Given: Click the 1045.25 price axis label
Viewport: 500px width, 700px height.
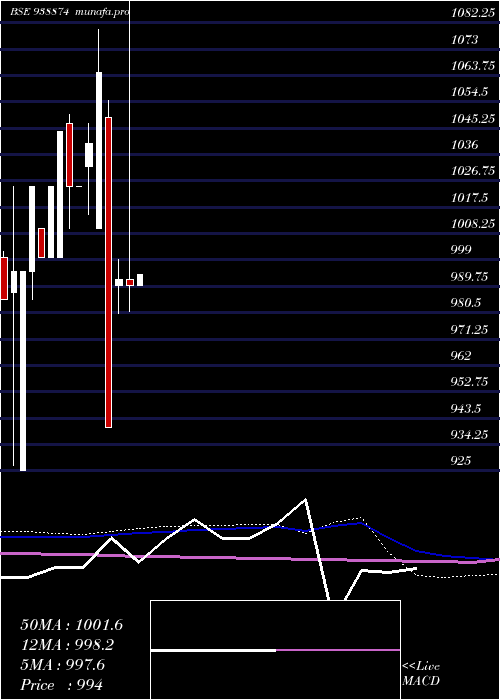Looking at the screenshot, I should click(x=473, y=119).
